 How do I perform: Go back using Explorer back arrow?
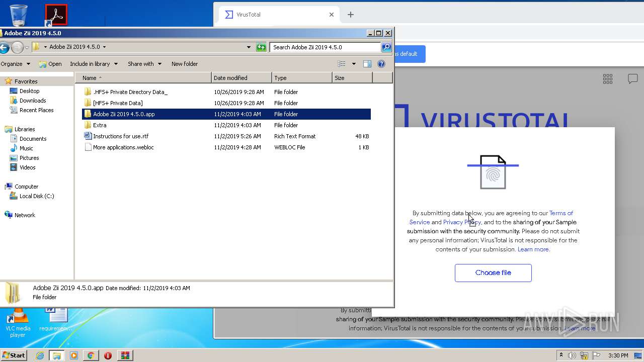(x=4, y=47)
